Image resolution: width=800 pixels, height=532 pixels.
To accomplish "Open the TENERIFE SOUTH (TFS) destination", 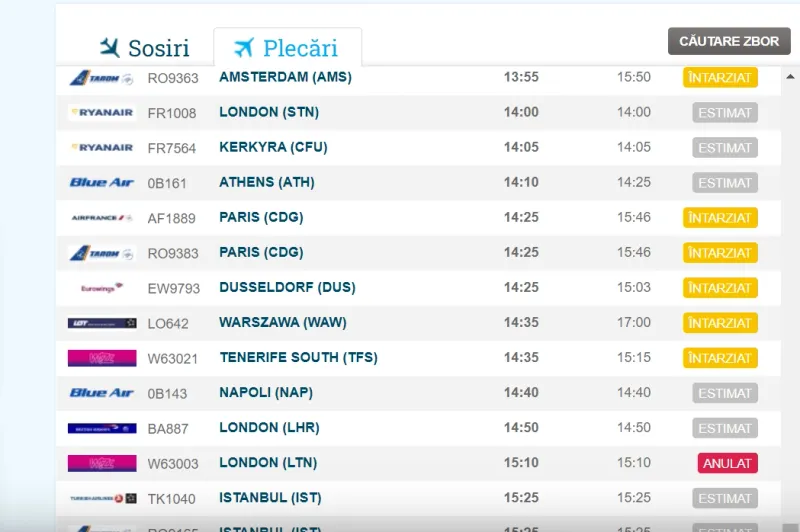I will [298, 358].
